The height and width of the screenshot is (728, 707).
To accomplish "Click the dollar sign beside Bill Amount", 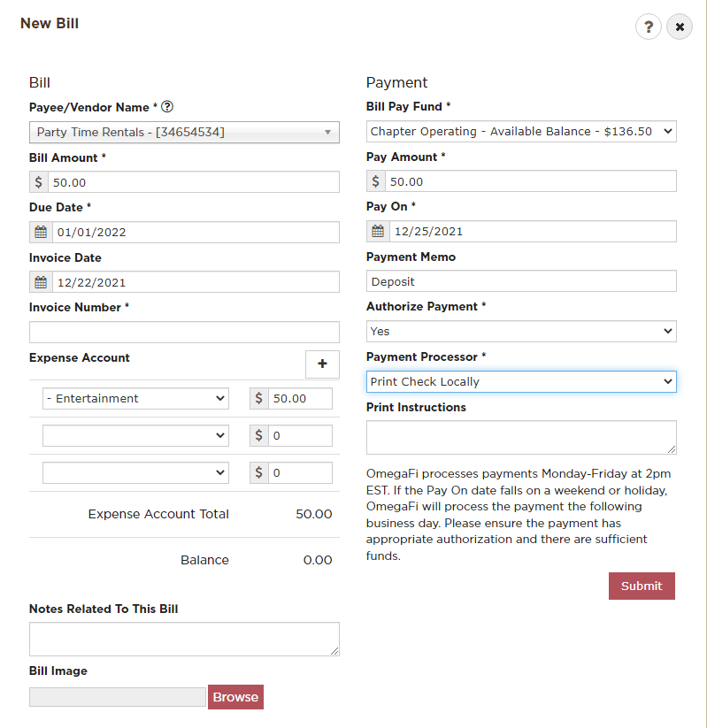I will point(40,181).
